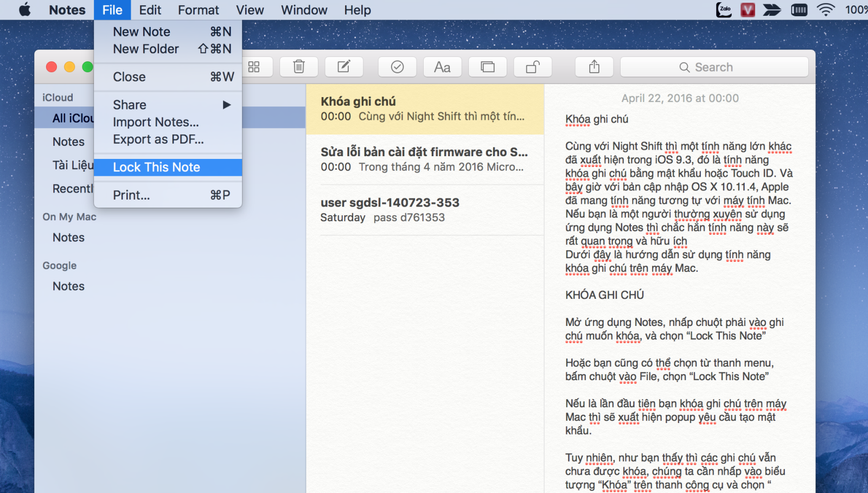This screenshot has height=493, width=868.
Task: Create a new note with compose icon
Action: [344, 67]
